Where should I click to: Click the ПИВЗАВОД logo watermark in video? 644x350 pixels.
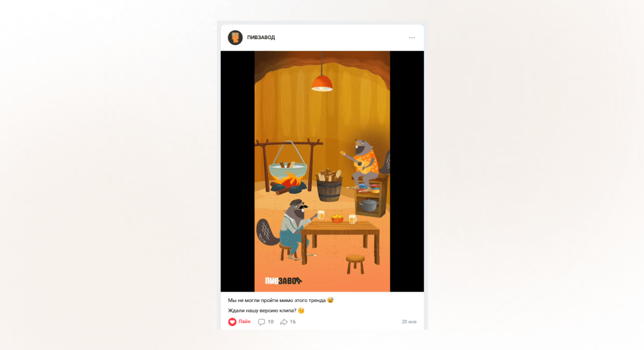click(283, 281)
